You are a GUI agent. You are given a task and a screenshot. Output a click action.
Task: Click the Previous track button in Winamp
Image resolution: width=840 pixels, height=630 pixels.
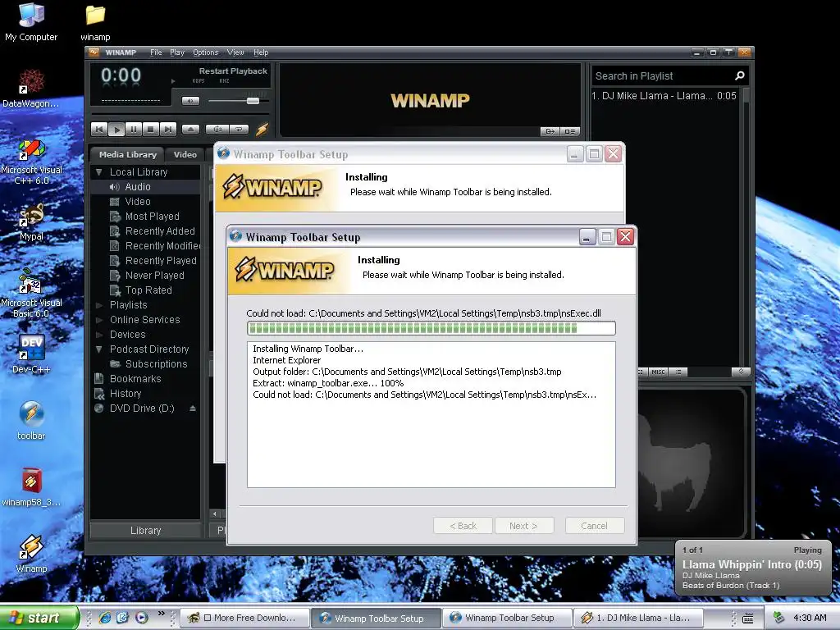click(x=99, y=129)
